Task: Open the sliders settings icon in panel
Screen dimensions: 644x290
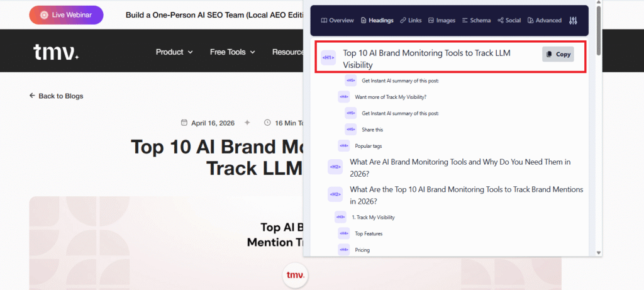Action: click(x=574, y=20)
